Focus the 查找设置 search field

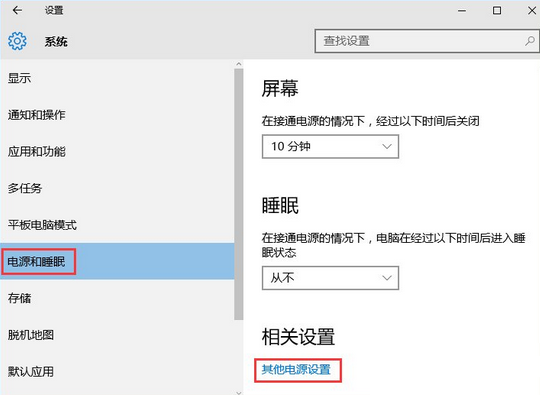pos(427,41)
